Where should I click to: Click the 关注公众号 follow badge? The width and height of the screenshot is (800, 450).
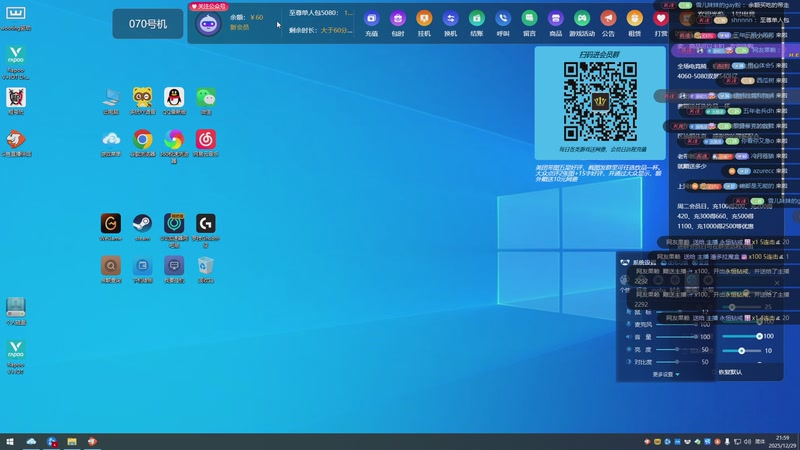(x=209, y=6)
